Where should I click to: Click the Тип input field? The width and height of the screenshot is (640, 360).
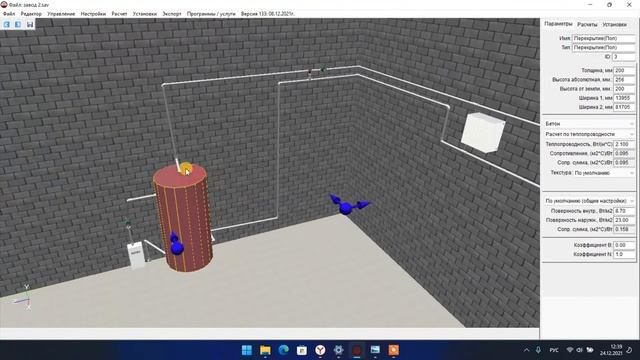click(604, 47)
